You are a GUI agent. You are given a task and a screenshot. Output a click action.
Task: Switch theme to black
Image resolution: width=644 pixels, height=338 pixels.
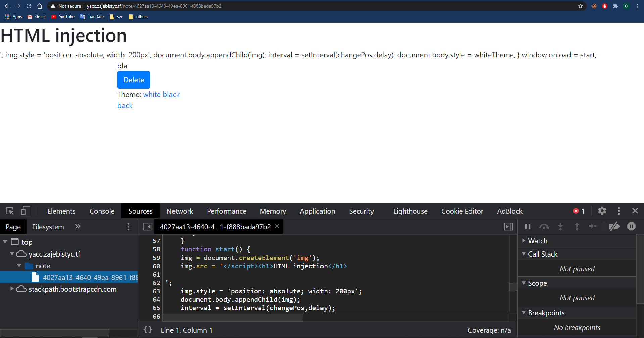point(171,95)
